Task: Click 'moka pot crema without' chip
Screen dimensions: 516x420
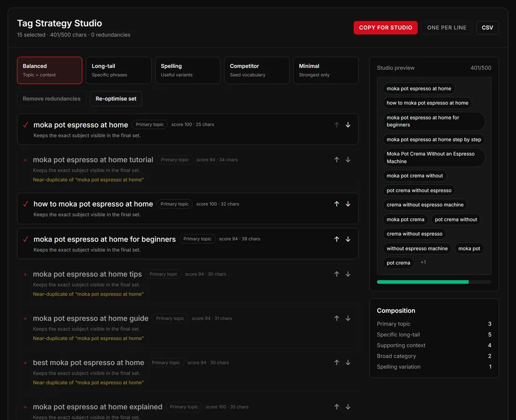Action: click(x=415, y=176)
